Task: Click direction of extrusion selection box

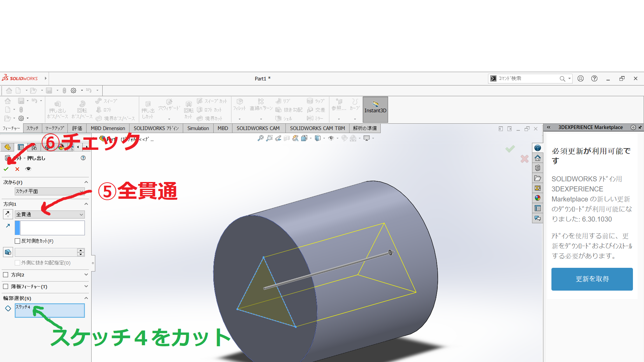Action: pos(50,228)
